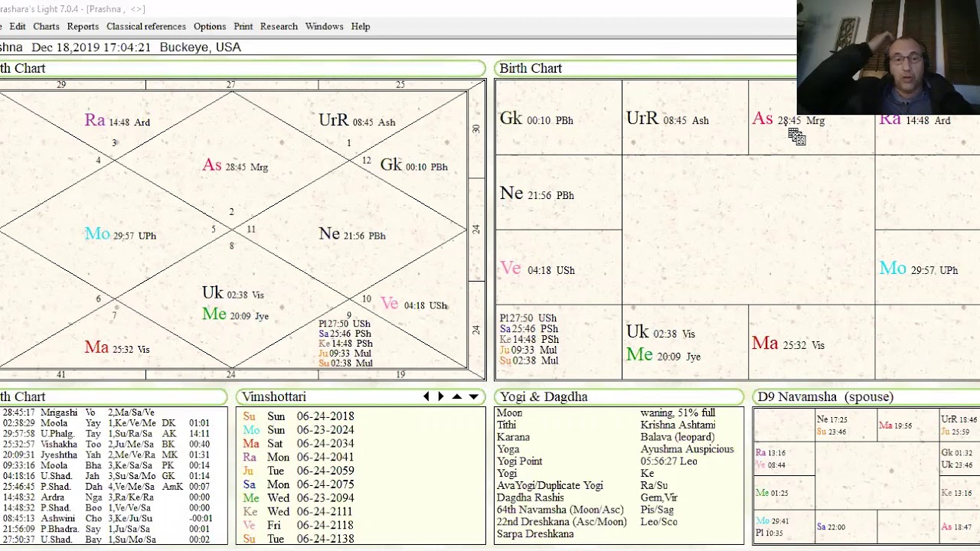Click the Mo dasha row dated 06-23-2024
The height and width of the screenshot is (551, 980).
[x=299, y=430]
